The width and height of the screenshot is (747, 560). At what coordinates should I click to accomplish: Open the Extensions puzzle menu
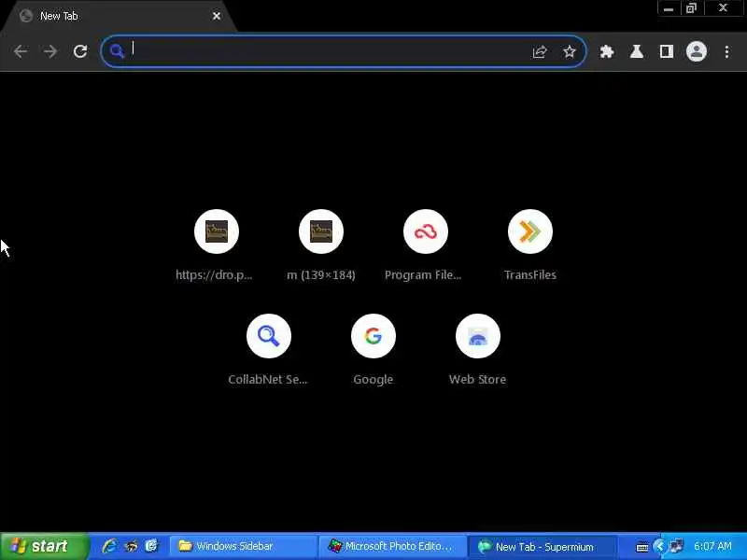click(607, 51)
